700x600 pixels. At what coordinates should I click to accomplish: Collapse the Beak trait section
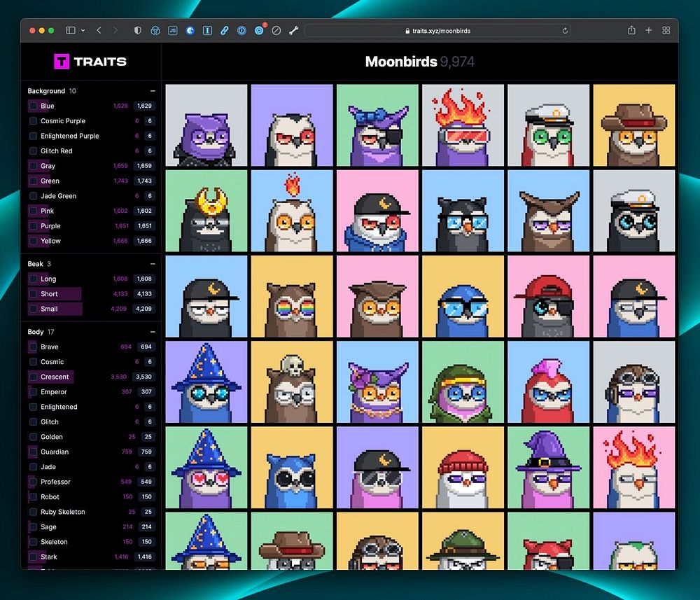[x=153, y=264]
